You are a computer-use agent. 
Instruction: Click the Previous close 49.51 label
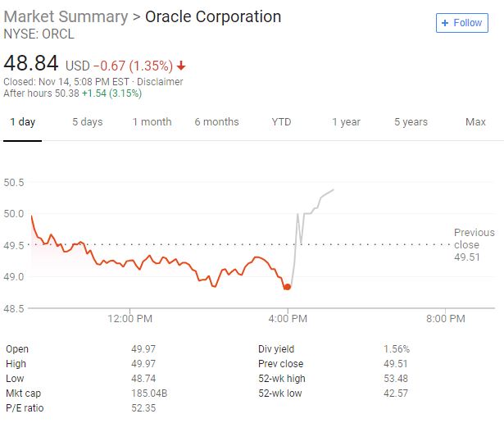point(474,244)
